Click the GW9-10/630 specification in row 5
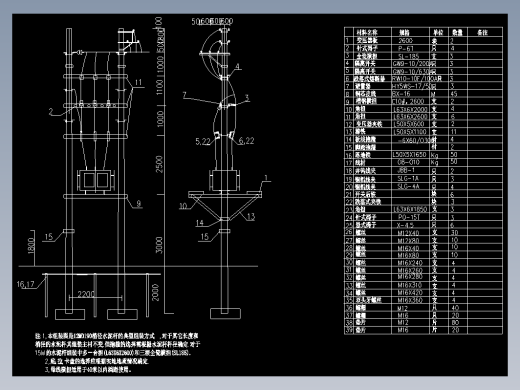520x390 pixels. pyautogui.click(x=411, y=71)
